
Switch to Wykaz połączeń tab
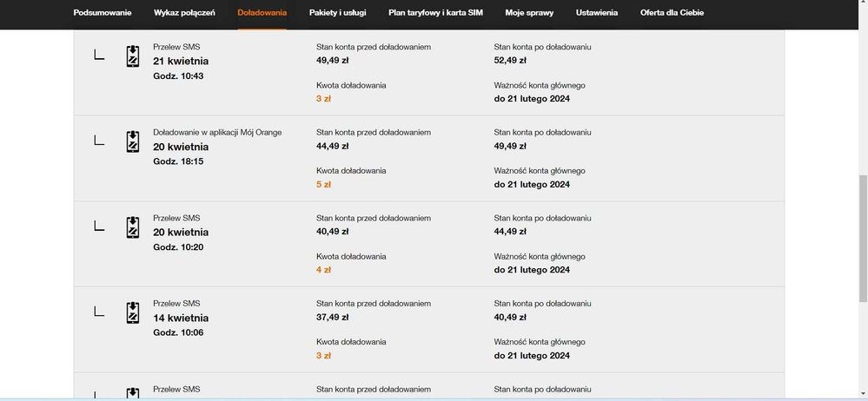click(x=184, y=13)
